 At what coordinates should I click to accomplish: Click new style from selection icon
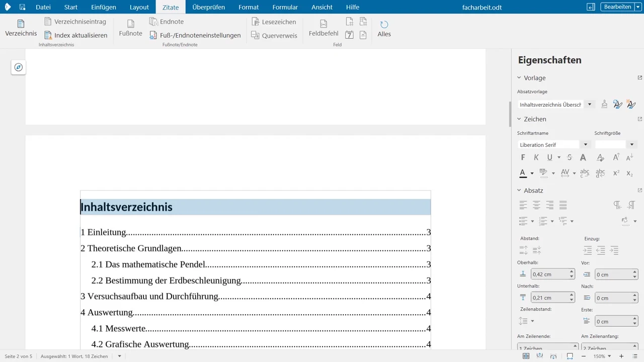tap(631, 104)
